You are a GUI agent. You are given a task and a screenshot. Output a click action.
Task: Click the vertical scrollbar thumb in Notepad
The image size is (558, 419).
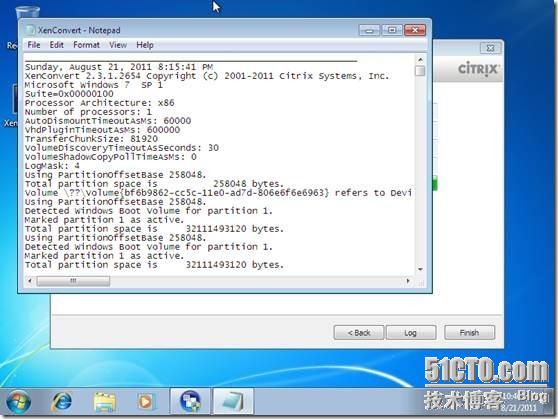[420, 70]
